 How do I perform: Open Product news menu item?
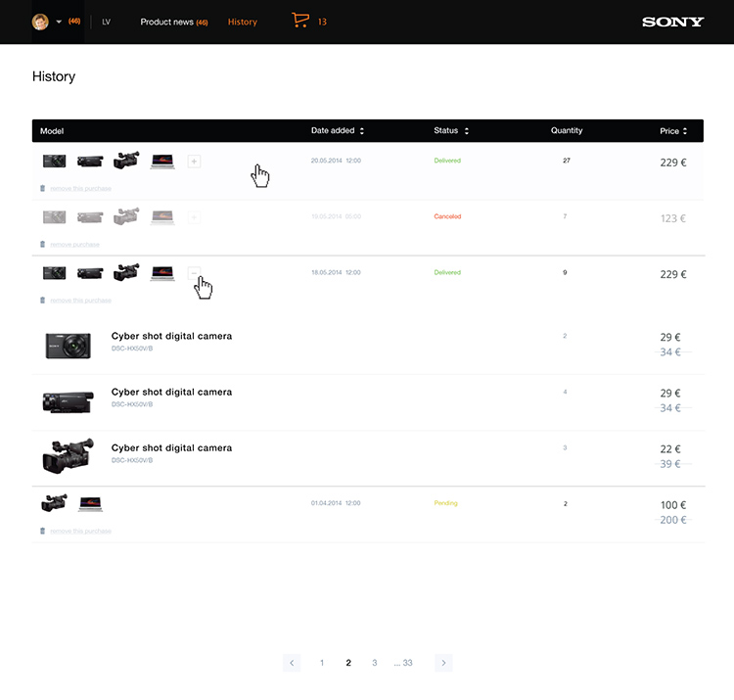click(174, 22)
